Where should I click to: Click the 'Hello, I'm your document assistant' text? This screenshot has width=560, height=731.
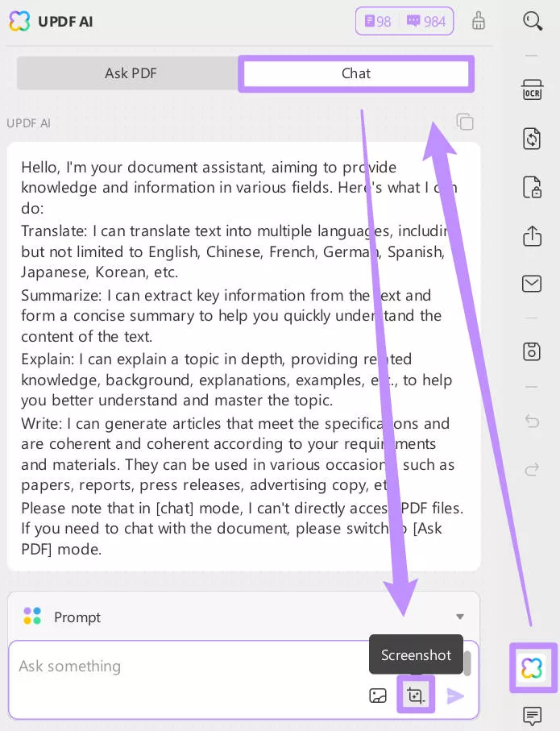click(239, 187)
